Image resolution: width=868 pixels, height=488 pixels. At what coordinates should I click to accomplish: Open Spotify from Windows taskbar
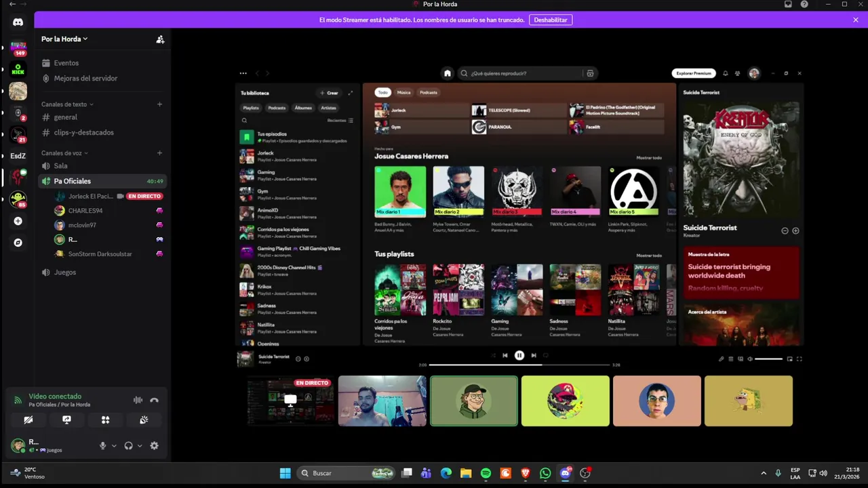(486, 473)
